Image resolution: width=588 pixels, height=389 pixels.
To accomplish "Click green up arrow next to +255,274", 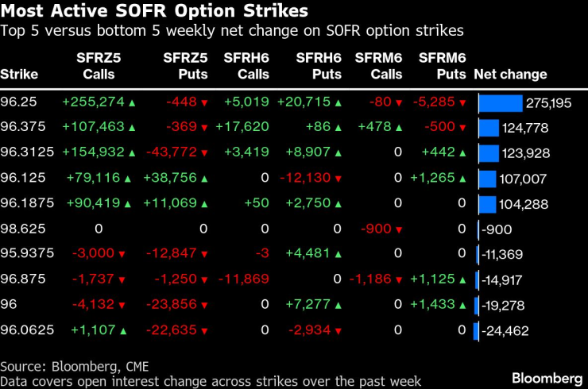I will click(x=132, y=103).
